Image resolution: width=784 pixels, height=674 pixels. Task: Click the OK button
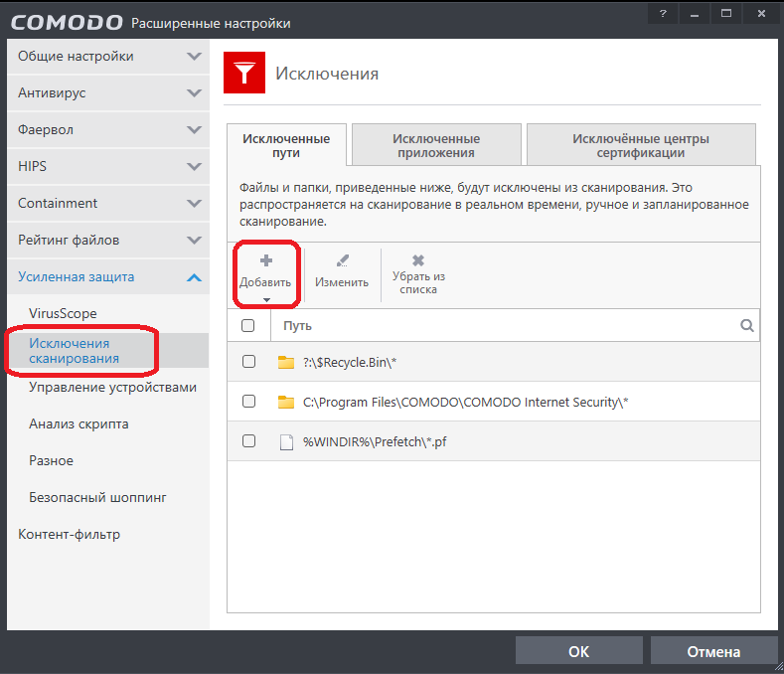[579, 650]
